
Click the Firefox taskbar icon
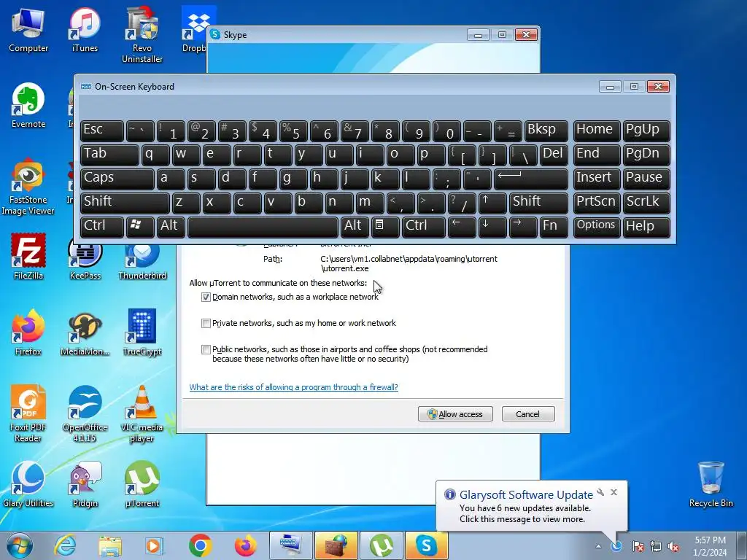(245, 545)
